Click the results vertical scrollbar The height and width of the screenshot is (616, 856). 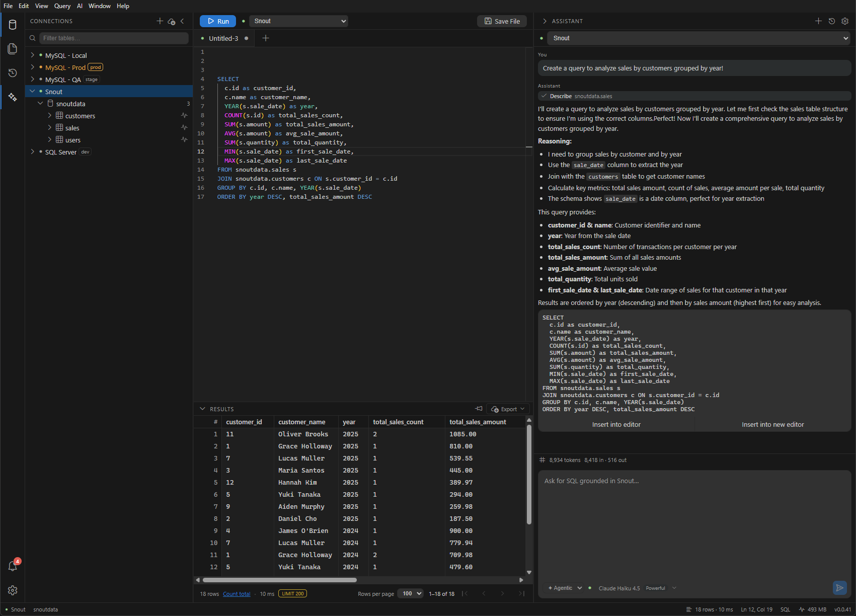coord(529,475)
